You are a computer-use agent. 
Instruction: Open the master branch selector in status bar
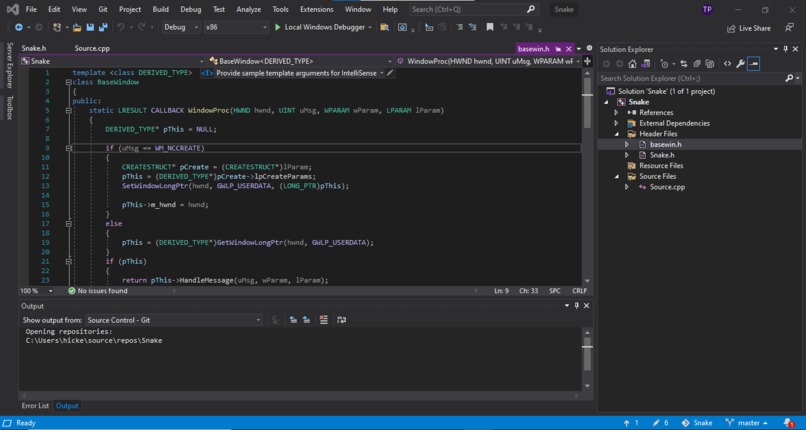click(x=746, y=423)
